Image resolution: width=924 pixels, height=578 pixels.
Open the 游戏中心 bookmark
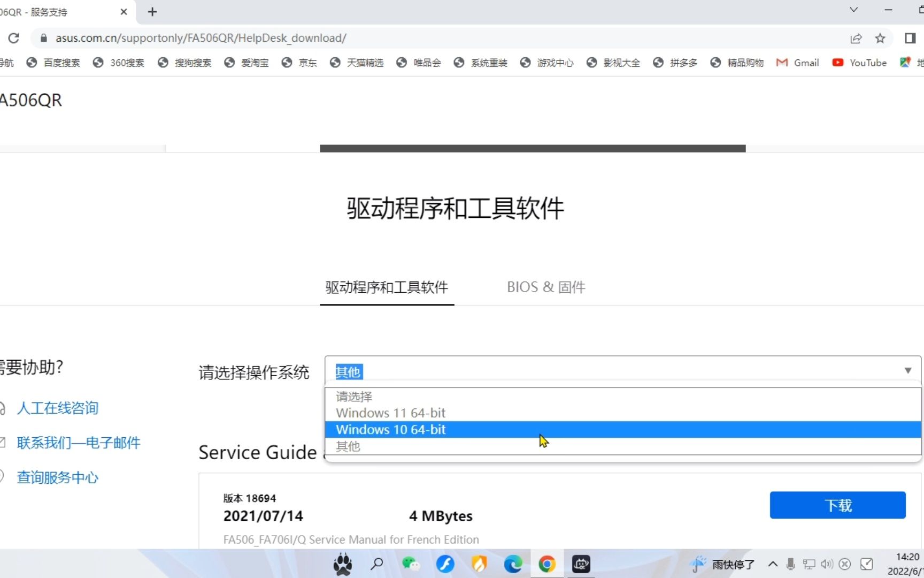click(546, 63)
